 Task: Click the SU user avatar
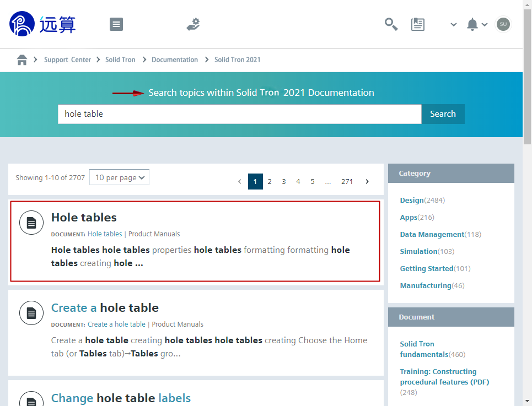[503, 24]
